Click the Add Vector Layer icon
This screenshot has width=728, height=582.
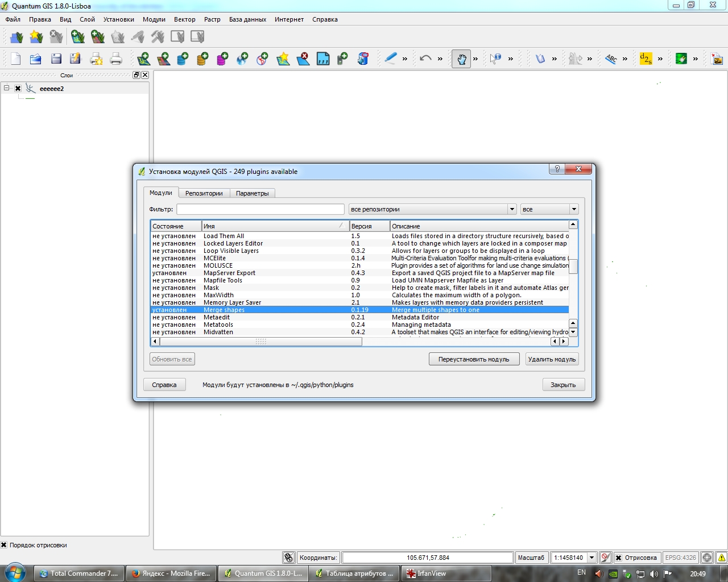click(143, 59)
